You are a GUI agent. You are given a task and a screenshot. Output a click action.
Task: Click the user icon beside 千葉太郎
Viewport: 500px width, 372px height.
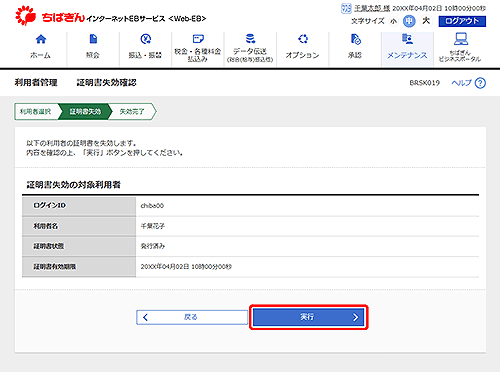coord(346,8)
